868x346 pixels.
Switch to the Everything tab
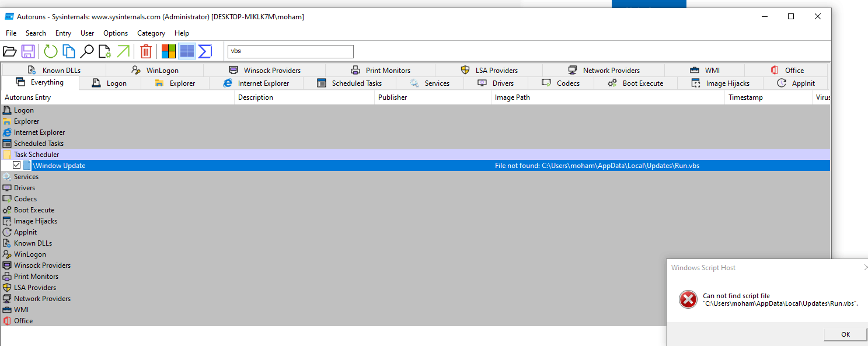40,82
